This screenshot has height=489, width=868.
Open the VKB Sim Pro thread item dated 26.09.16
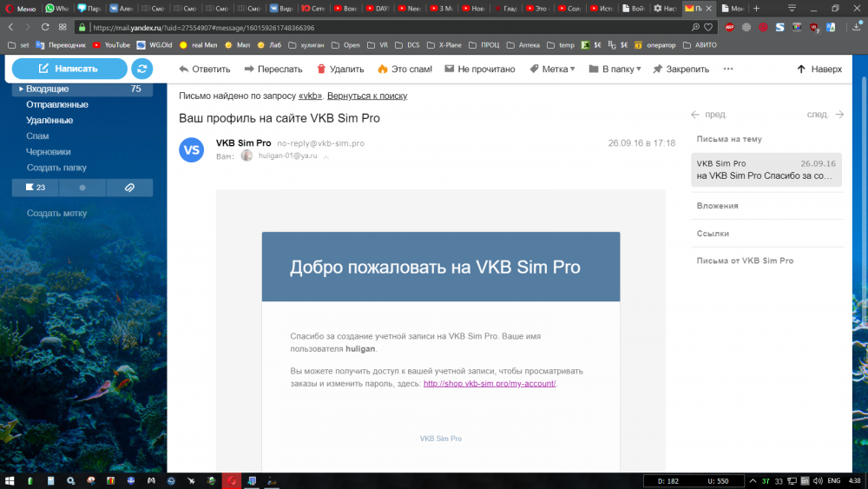(766, 169)
